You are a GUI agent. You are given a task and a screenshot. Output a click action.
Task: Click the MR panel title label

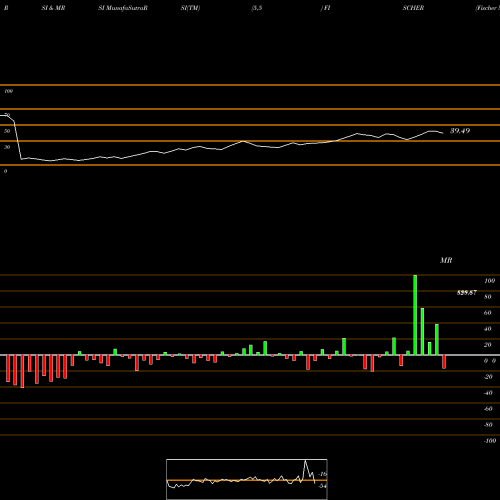click(x=446, y=260)
